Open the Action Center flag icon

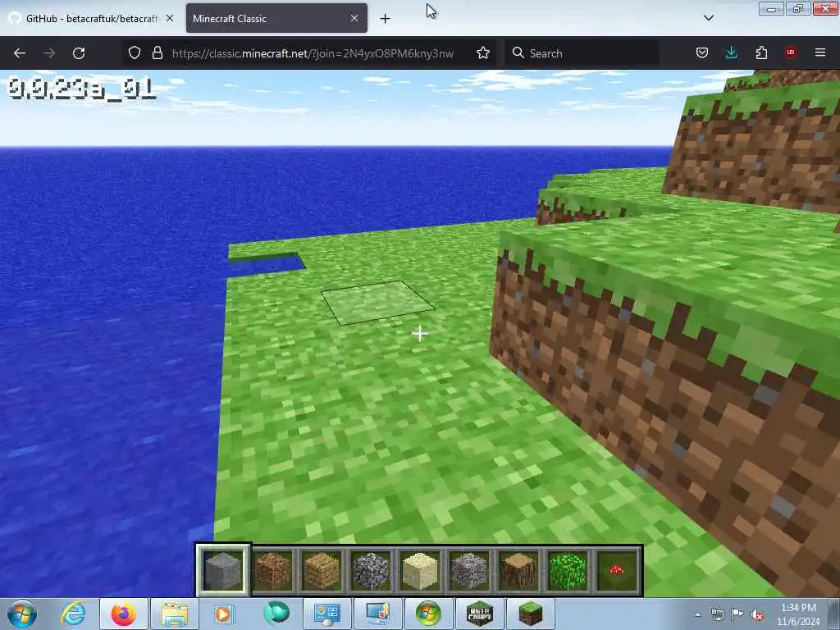click(x=737, y=615)
